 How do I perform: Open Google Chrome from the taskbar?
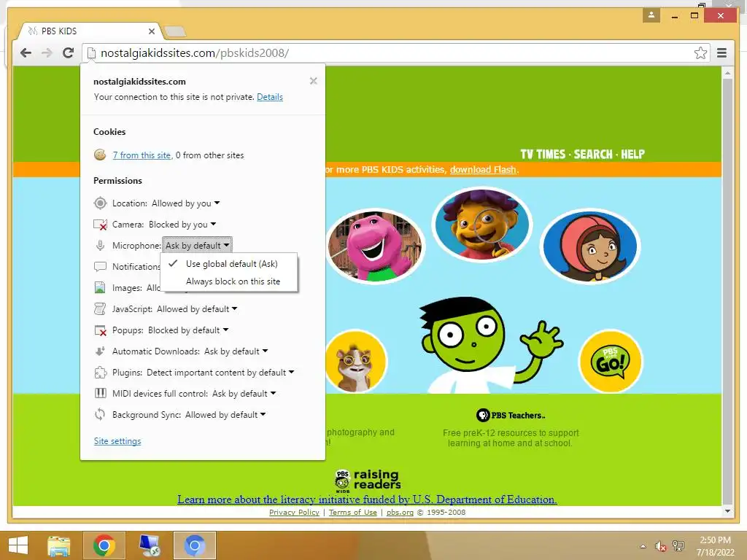(104, 545)
